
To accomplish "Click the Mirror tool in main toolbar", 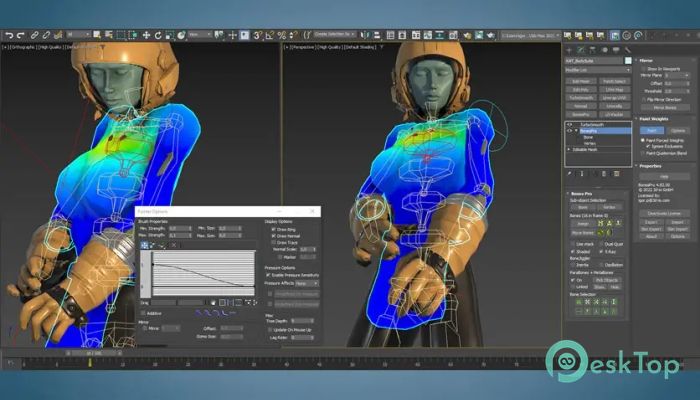I will pyautogui.click(x=365, y=35).
